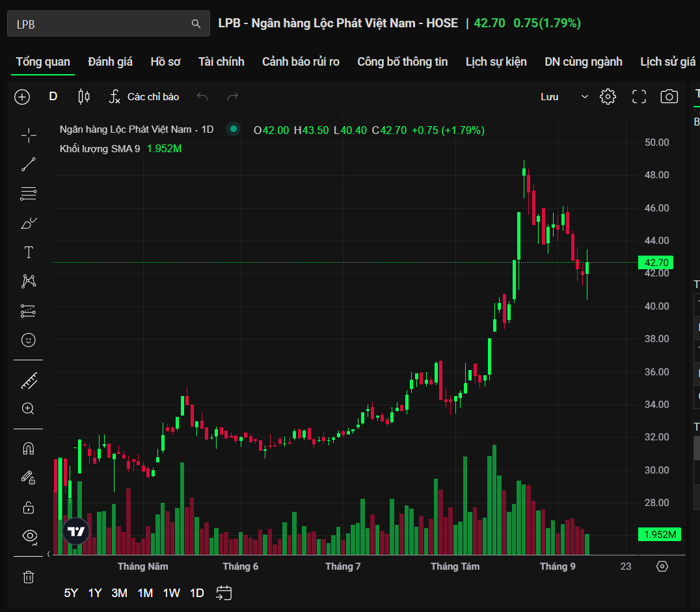This screenshot has height=612, width=700.
Task: Select the trend line drawing tool
Action: point(29,165)
